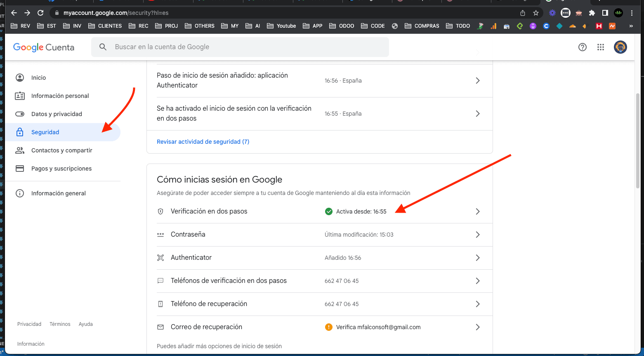
Task: Go to Datos y privacidad
Action: (63, 114)
